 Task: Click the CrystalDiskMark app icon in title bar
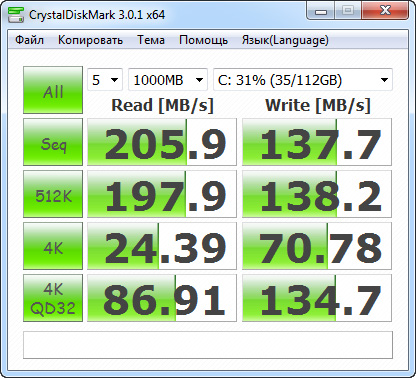pos(16,14)
